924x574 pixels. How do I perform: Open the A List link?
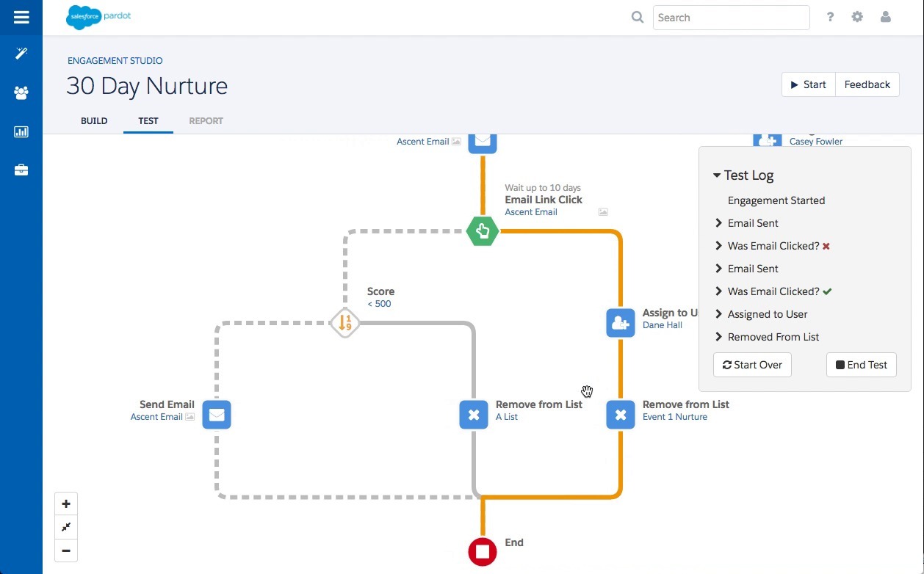pos(507,417)
